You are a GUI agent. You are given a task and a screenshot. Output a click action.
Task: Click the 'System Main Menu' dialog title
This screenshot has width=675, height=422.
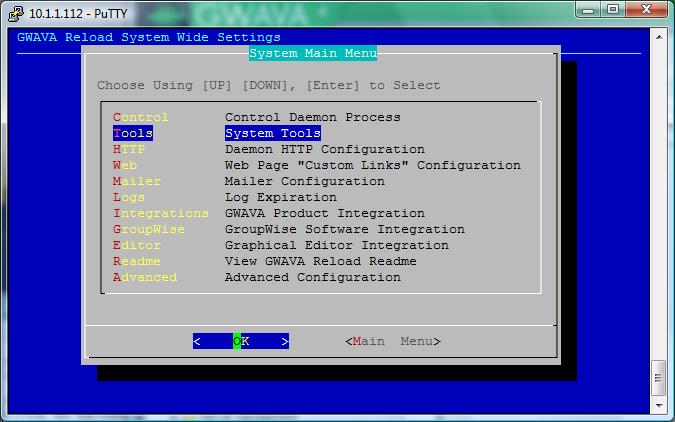click(313, 53)
